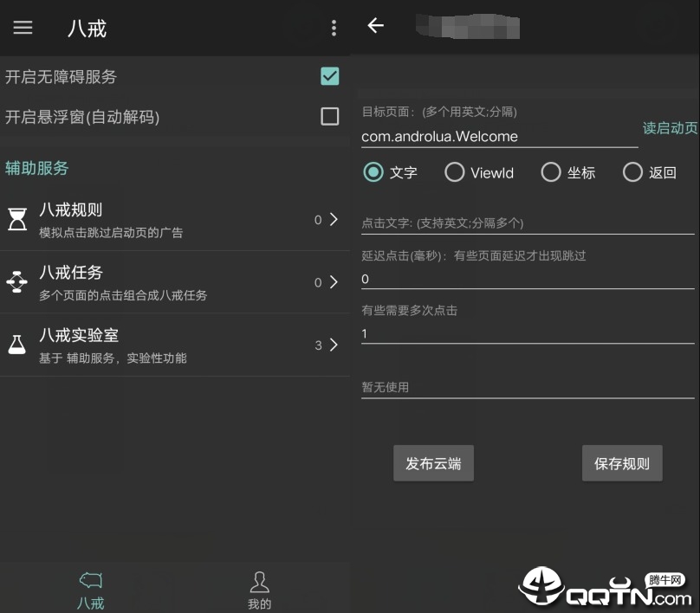The height and width of the screenshot is (613, 700).
Task: Open 八戒实验室 via its chevron arrow
Action: coord(334,345)
